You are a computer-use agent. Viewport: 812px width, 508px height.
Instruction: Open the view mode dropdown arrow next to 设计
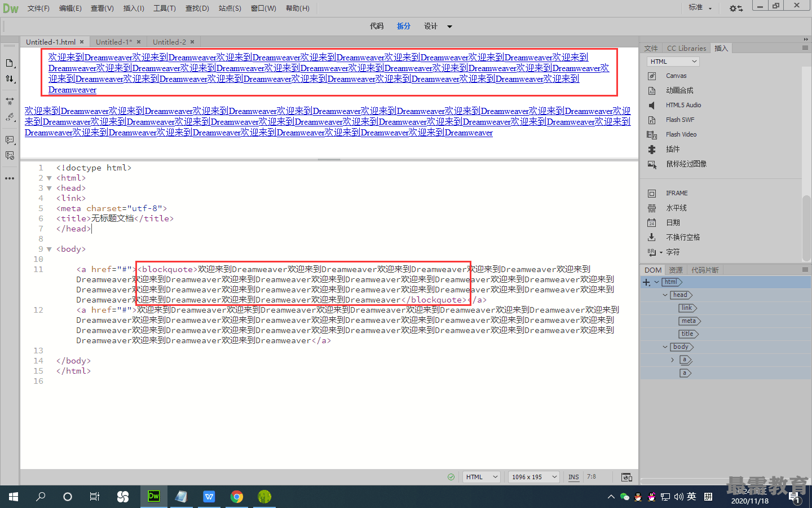[x=449, y=27]
